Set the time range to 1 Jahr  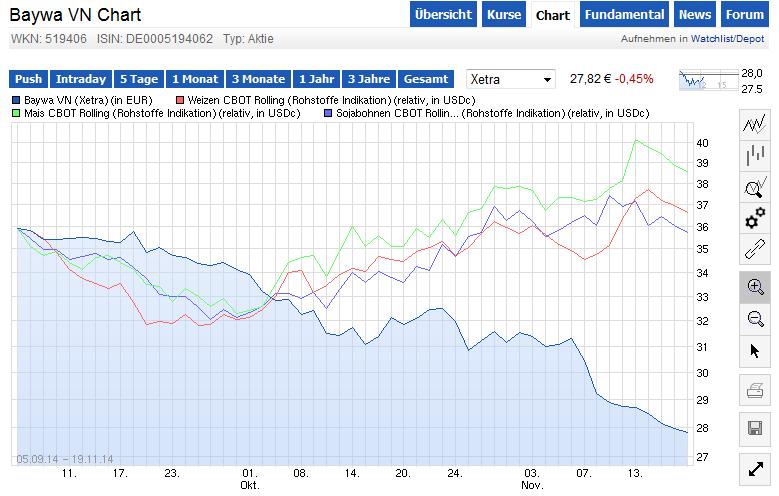pyautogui.click(x=316, y=79)
